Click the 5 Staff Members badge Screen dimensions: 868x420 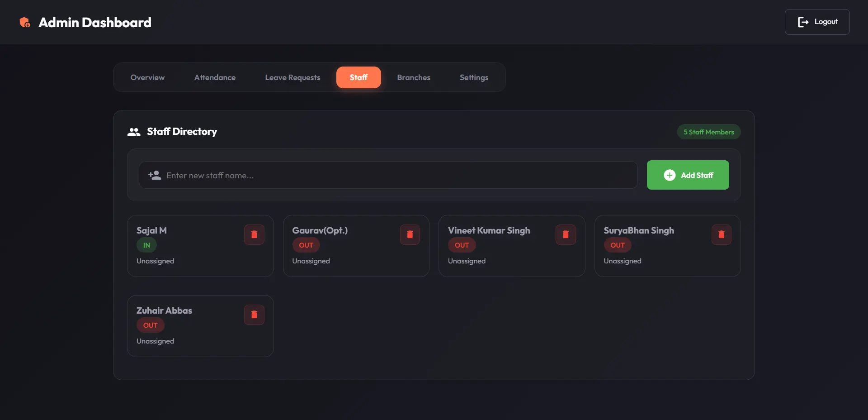pyautogui.click(x=708, y=132)
